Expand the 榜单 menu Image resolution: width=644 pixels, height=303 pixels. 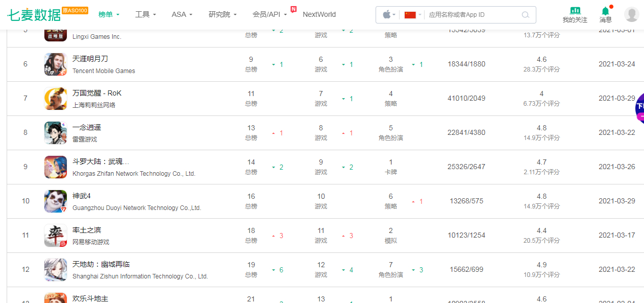tap(109, 14)
